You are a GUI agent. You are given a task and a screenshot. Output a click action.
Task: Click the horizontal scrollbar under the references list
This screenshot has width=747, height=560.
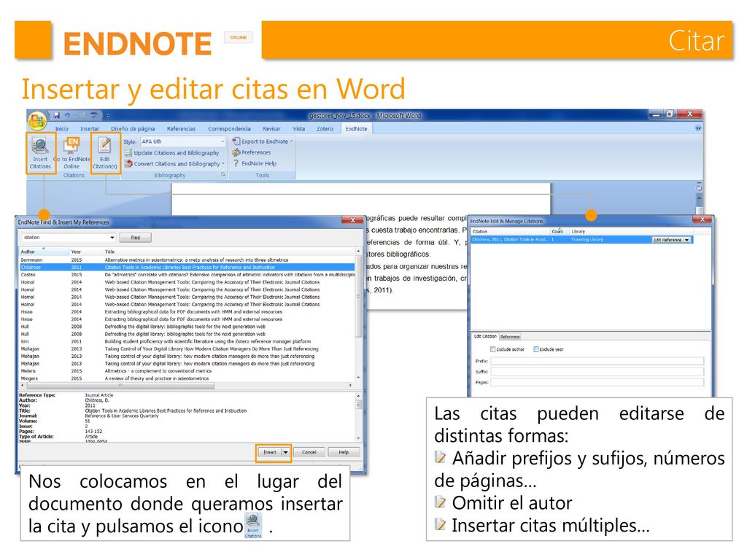click(186, 385)
